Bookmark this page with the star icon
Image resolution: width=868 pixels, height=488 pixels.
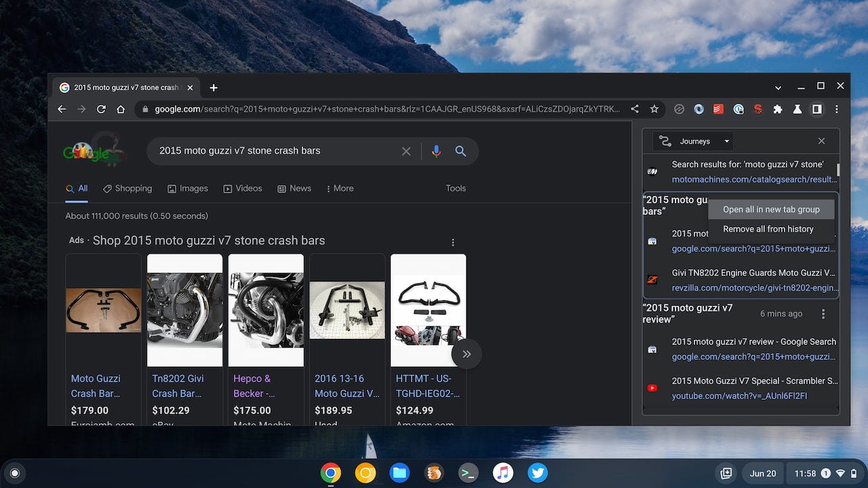pos(654,108)
